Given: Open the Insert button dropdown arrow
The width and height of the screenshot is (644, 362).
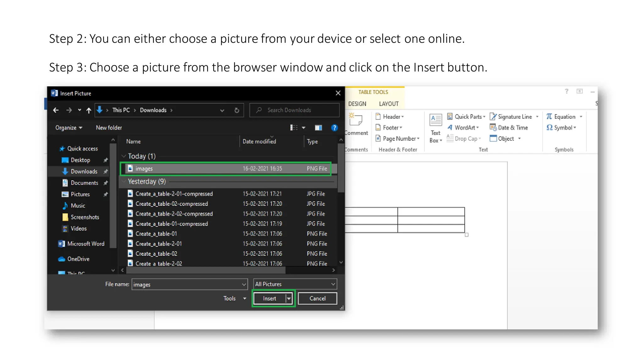Looking at the screenshot, I should [289, 299].
